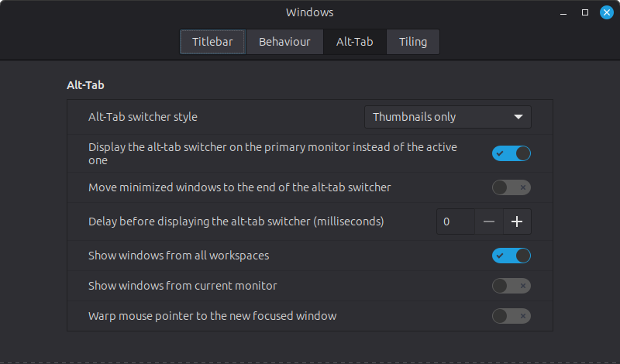The height and width of the screenshot is (364, 620).
Task: Close the Windows settings dialog
Action: (607, 12)
